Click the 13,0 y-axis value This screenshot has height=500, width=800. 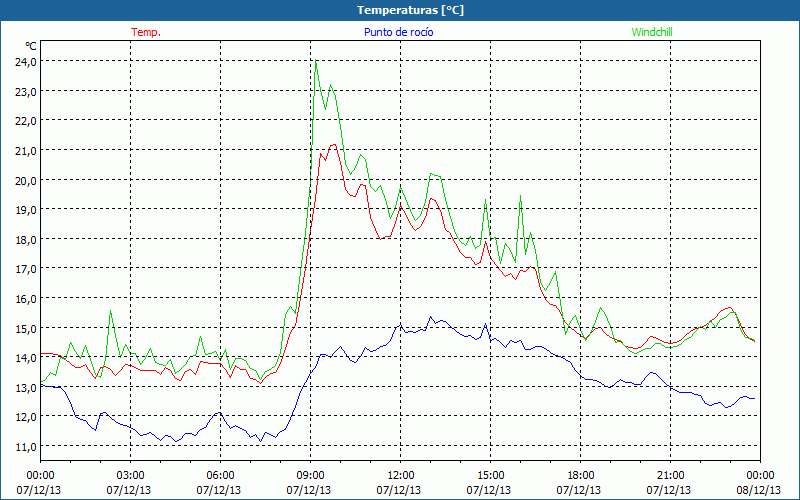point(27,387)
